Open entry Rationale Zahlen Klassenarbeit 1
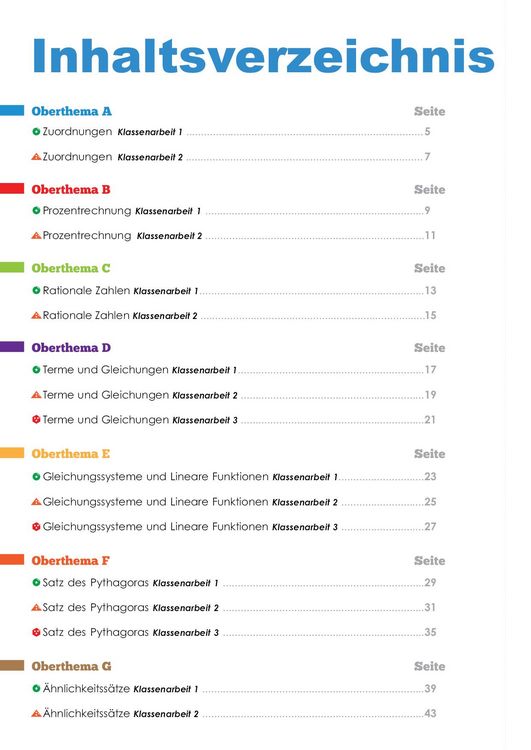 pyautogui.click(x=120, y=290)
